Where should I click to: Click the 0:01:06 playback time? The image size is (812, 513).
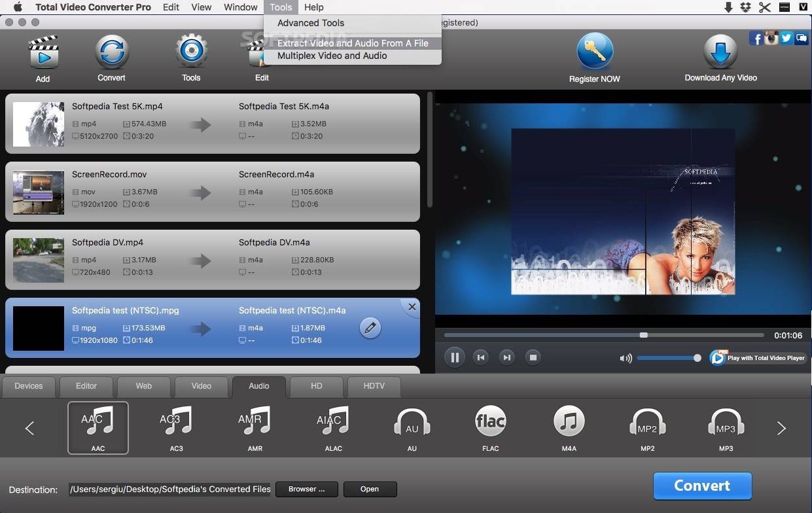[788, 335]
